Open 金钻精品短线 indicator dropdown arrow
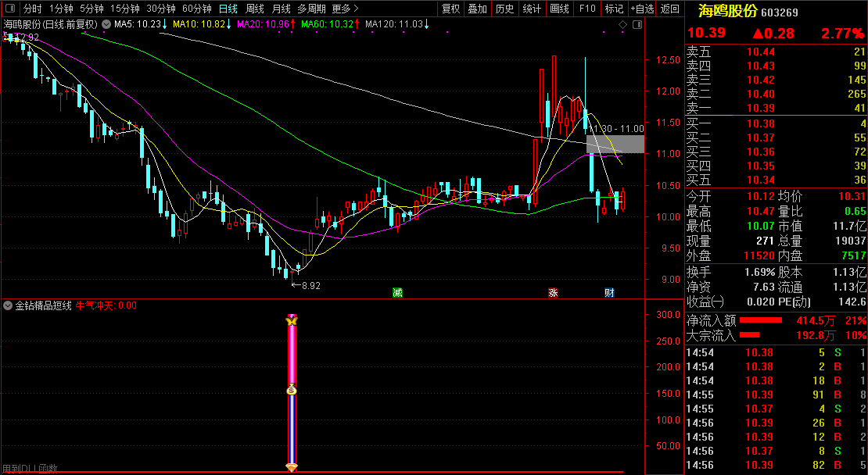The width and height of the screenshot is (868, 475). pos(9,305)
